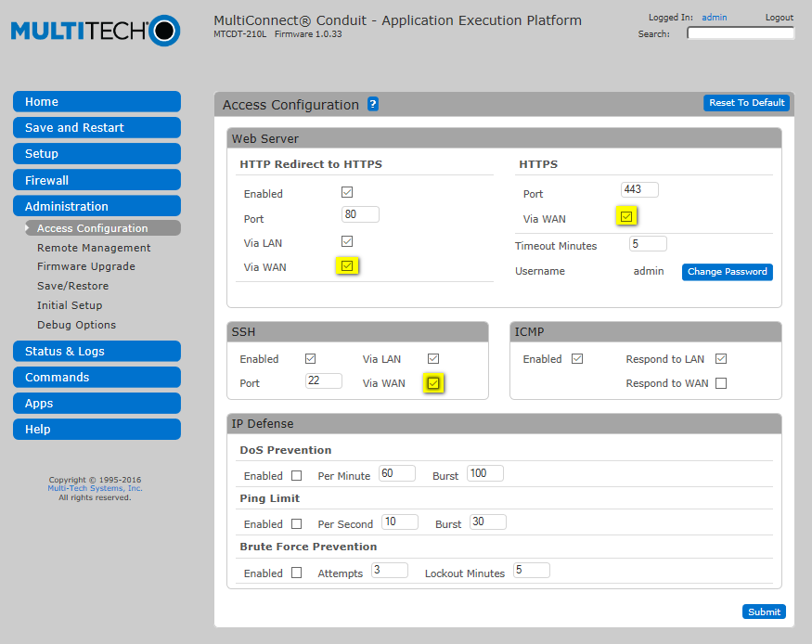Open the Commands menu
Viewport: 812px width, 644px height.
tap(97, 377)
